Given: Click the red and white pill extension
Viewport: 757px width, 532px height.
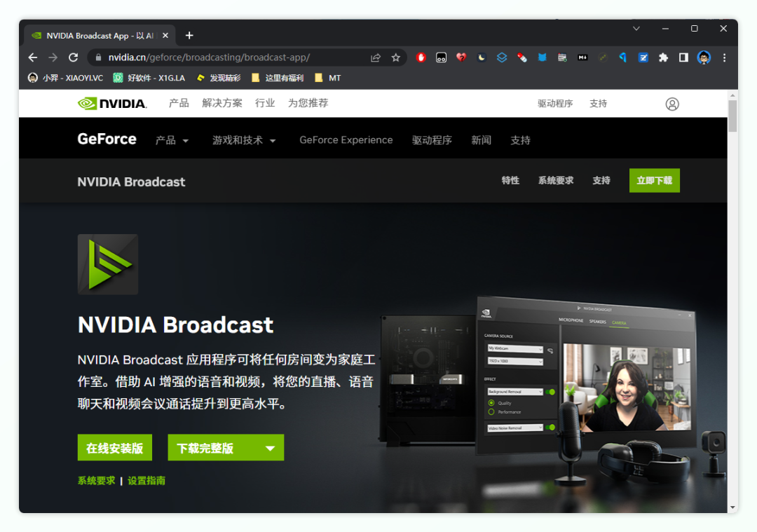Looking at the screenshot, I should 522,58.
